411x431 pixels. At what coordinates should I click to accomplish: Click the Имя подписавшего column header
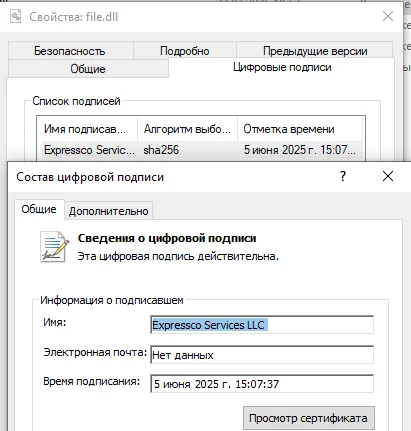(x=87, y=129)
